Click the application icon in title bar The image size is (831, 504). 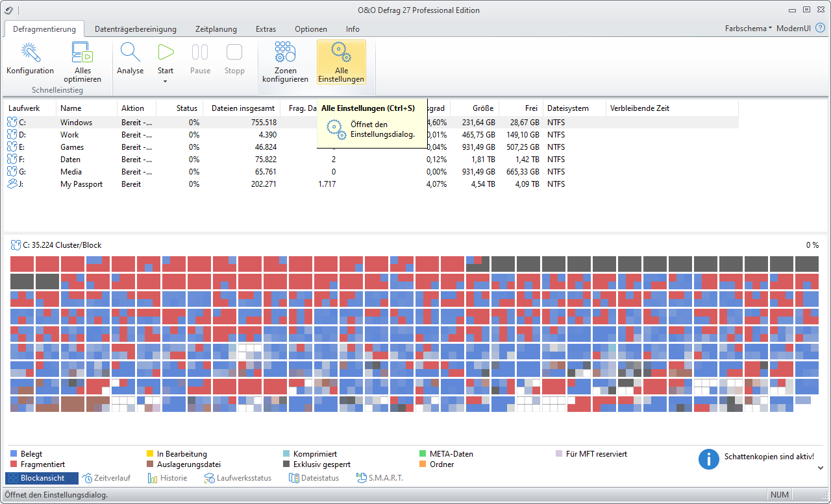coord(8,10)
